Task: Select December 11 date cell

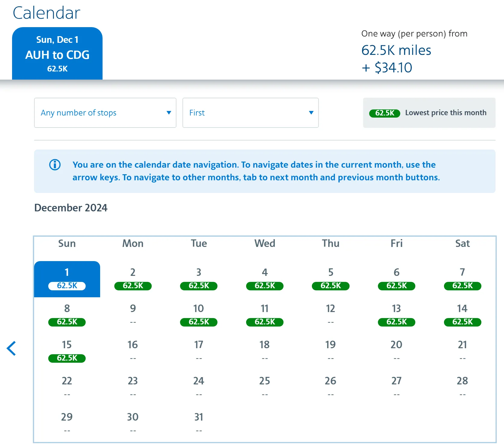Action: (265, 315)
